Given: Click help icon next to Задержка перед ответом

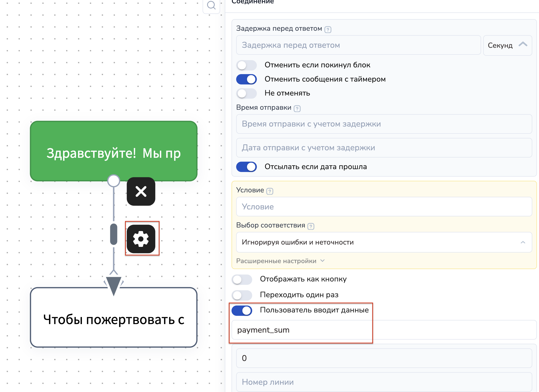Looking at the screenshot, I should [x=328, y=29].
